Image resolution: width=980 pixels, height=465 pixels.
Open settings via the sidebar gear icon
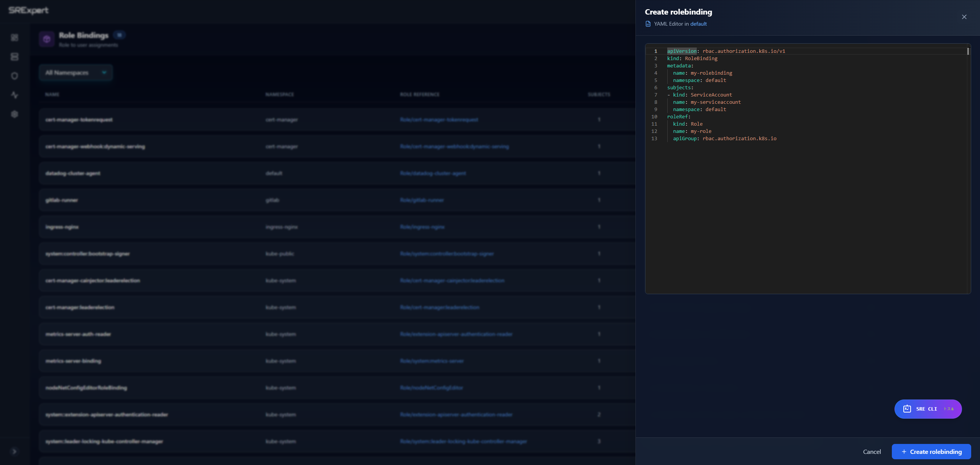coord(15,114)
